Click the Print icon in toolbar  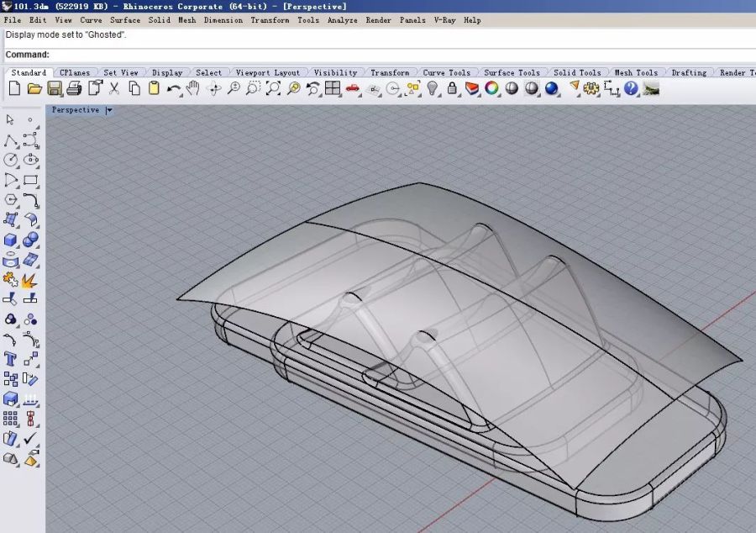click(74, 88)
